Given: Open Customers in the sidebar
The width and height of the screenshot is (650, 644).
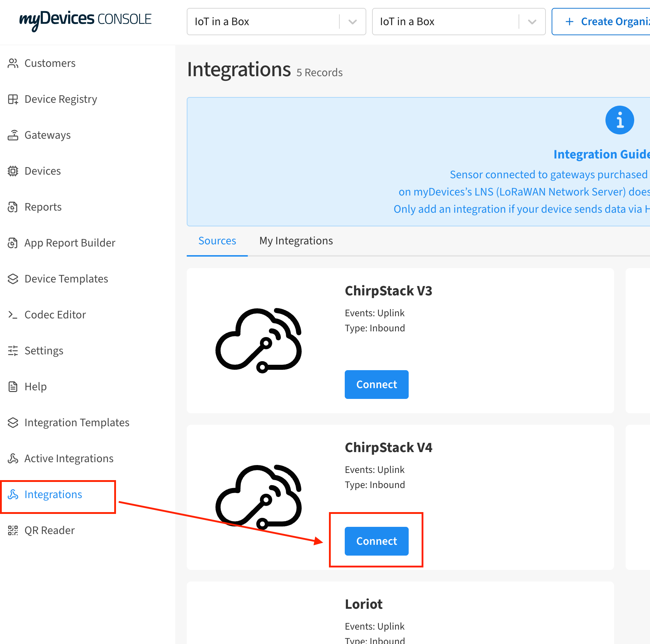Looking at the screenshot, I should (x=50, y=63).
